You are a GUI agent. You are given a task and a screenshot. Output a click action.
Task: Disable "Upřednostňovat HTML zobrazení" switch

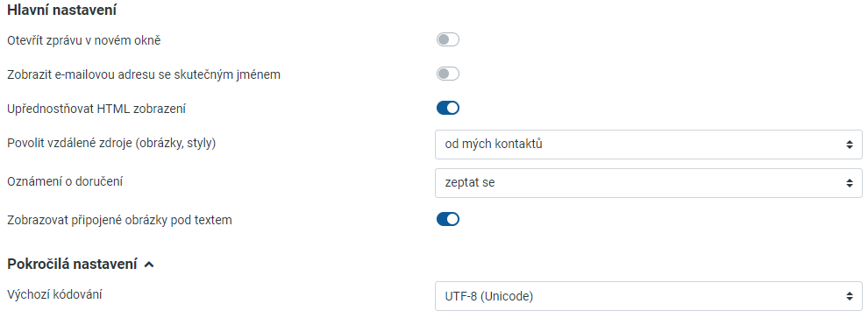coord(448,108)
